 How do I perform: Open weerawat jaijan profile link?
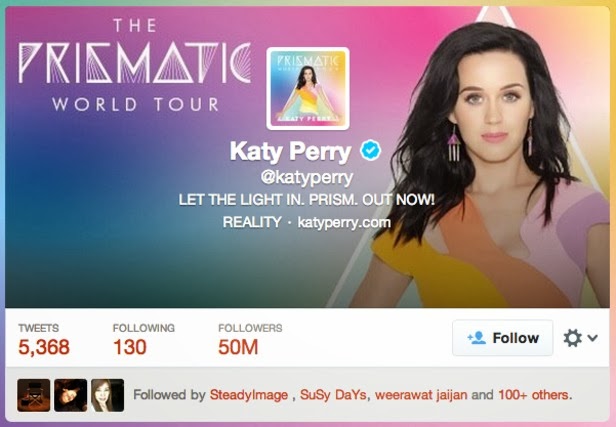pos(421,395)
